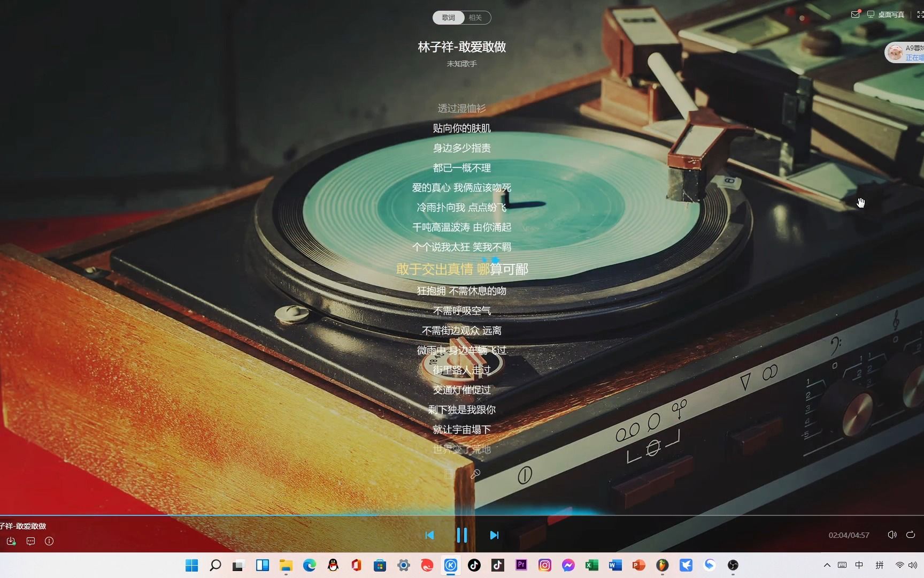Click the fullscreen icon at top right
This screenshot has height=578, width=924.
tap(920, 14)
